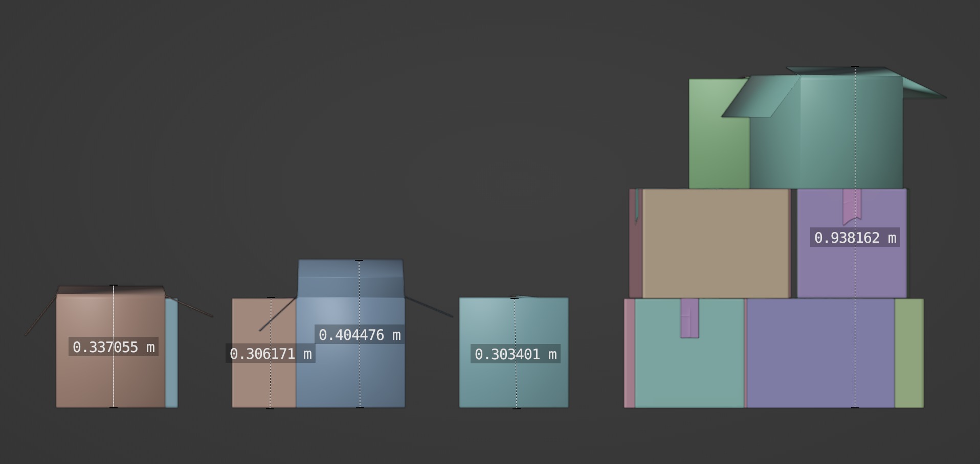Select the narrow blue box beside the leftmost brown box
Screen dimensions: 980x464
171,353
